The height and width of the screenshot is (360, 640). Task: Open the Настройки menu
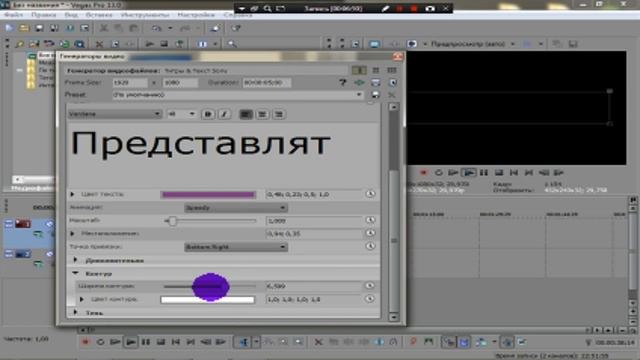pyautogui.click(x=196, y=15)
